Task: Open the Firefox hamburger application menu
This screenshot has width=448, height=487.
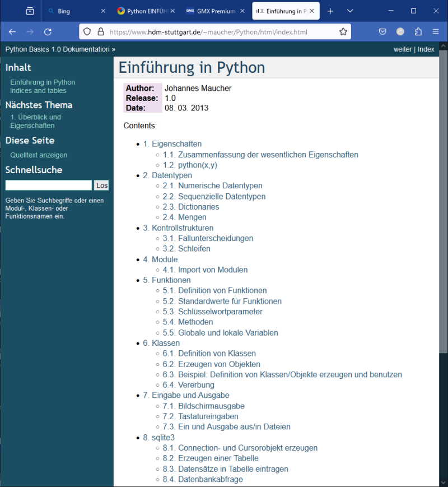Action: point(436,32)
